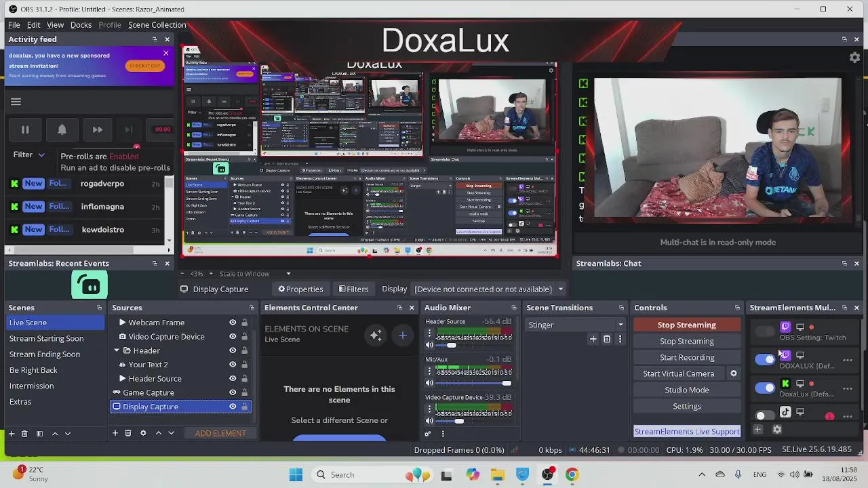Hide the Game Capture source
This screenshot has width=868, height=488.
[233, 392]
